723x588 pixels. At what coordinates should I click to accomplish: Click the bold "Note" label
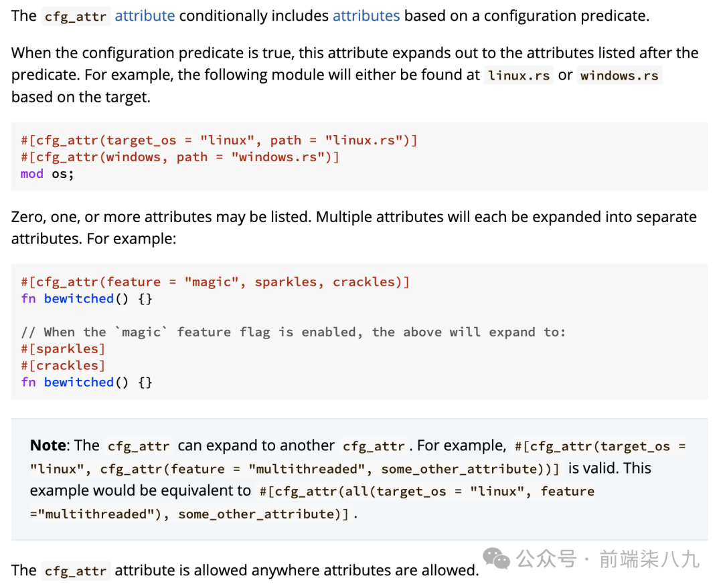click(49, 446)
